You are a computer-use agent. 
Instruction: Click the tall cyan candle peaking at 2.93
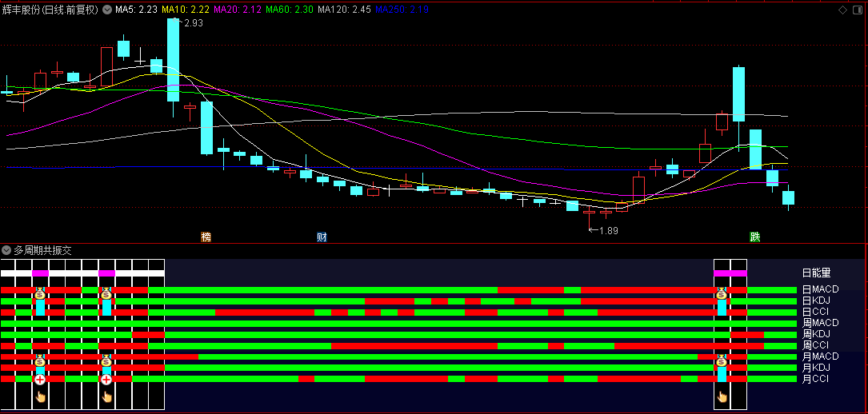tap(174, 60)
